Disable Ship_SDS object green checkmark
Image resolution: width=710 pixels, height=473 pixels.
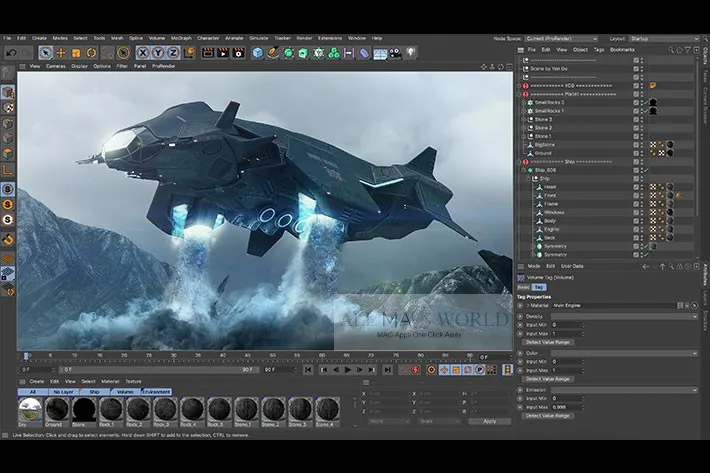coord(646,170)
